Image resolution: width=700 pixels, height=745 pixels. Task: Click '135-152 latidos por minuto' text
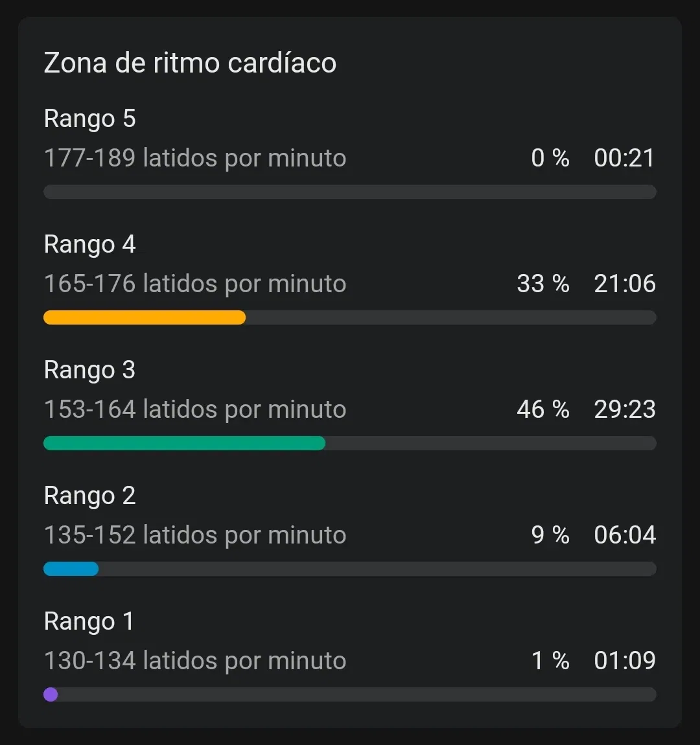click(195, 535)
